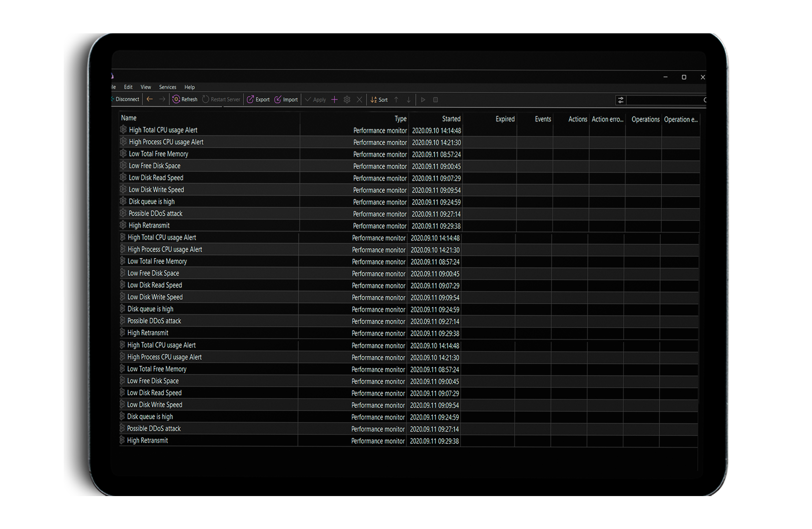The image size is (812, 529).
Task: Click the Export toolbar button
Action: pyautogui.click(x=258, y=100)
